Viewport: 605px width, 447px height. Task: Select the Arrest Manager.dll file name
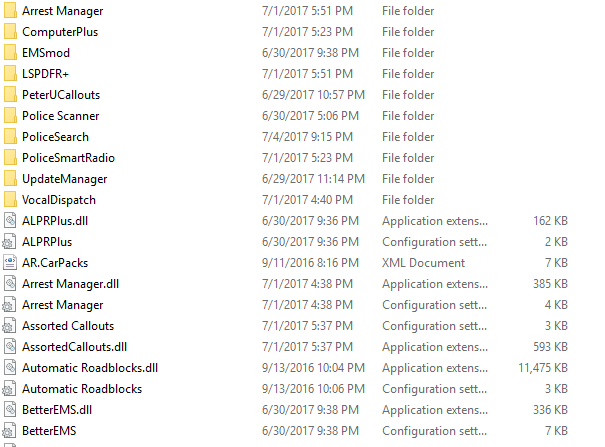[70, 284]
